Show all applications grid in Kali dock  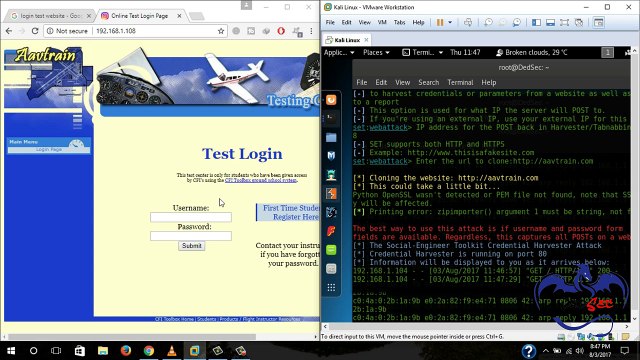[x=331, y=288]
